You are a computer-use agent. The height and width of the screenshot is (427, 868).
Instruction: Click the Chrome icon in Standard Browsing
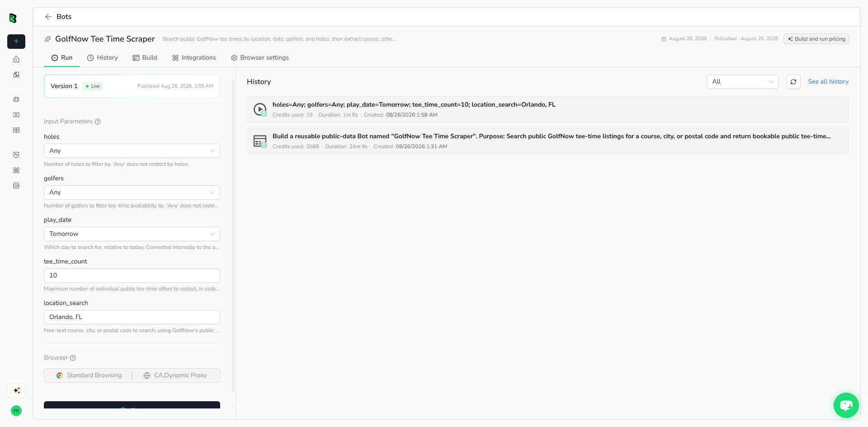(x=60, y=375)
